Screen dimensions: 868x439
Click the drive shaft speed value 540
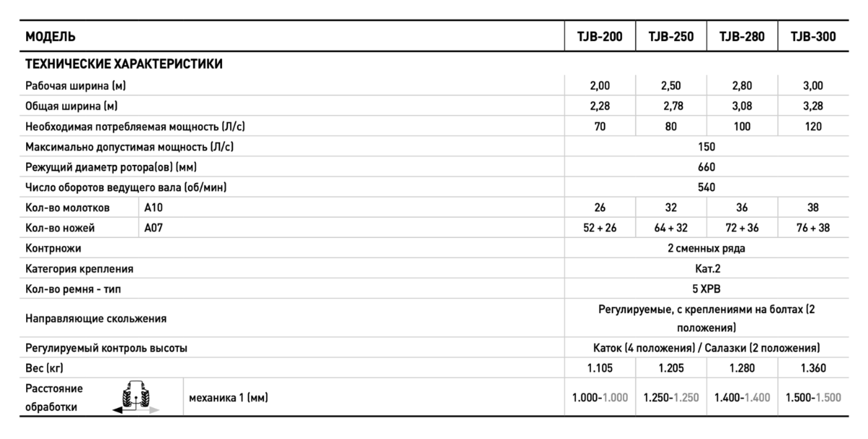tap(706, 187)
